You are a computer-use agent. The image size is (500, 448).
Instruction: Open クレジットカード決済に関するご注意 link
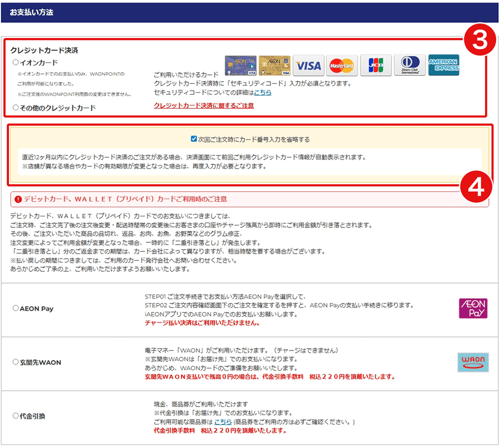[x=203, y=105]
